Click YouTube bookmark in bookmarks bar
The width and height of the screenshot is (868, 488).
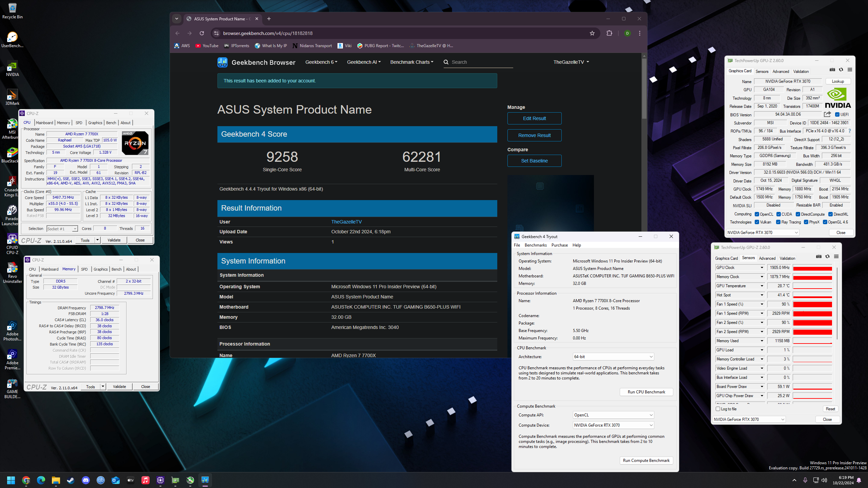207,46
